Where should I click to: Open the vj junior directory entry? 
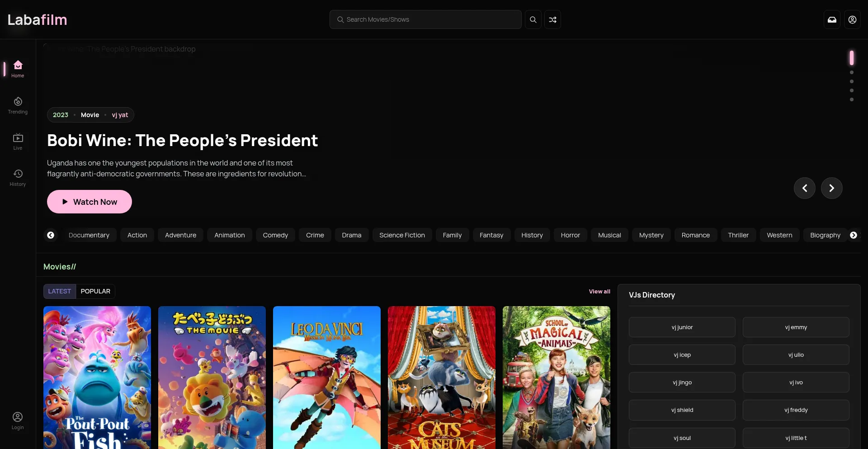pos(682,327)
